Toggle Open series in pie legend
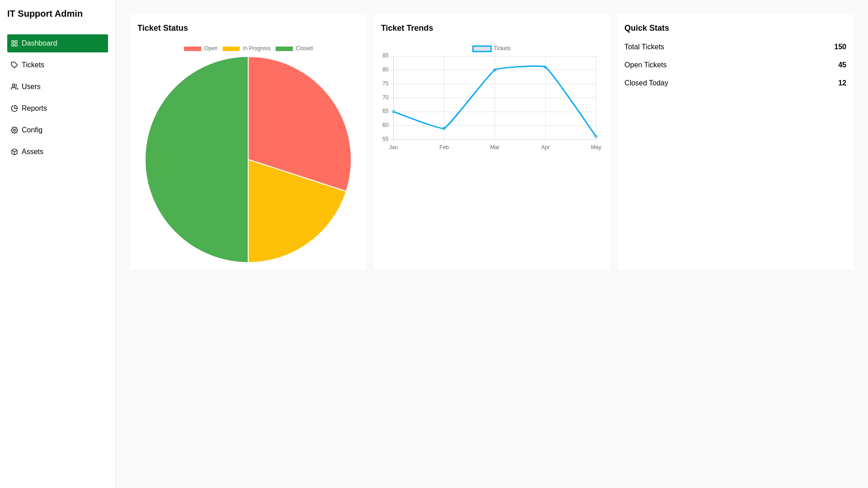Viewport: 868px width, 488px height. tap(201, 48)
